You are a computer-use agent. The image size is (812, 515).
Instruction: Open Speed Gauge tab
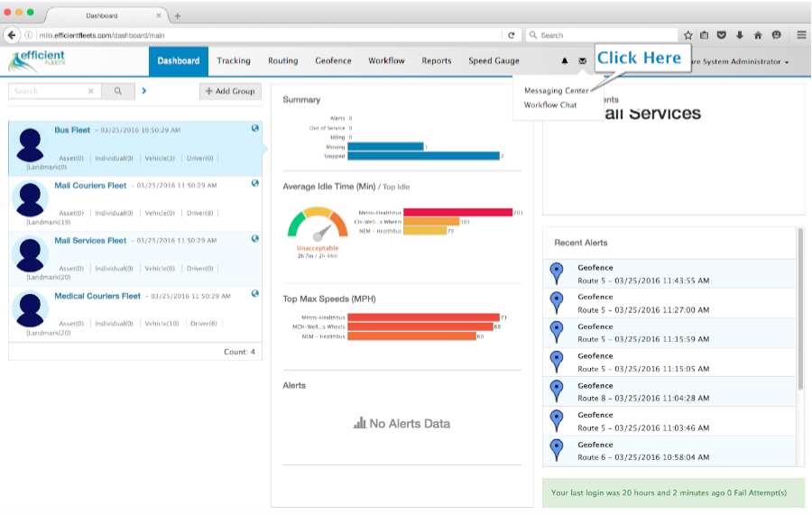pos(494,61)
